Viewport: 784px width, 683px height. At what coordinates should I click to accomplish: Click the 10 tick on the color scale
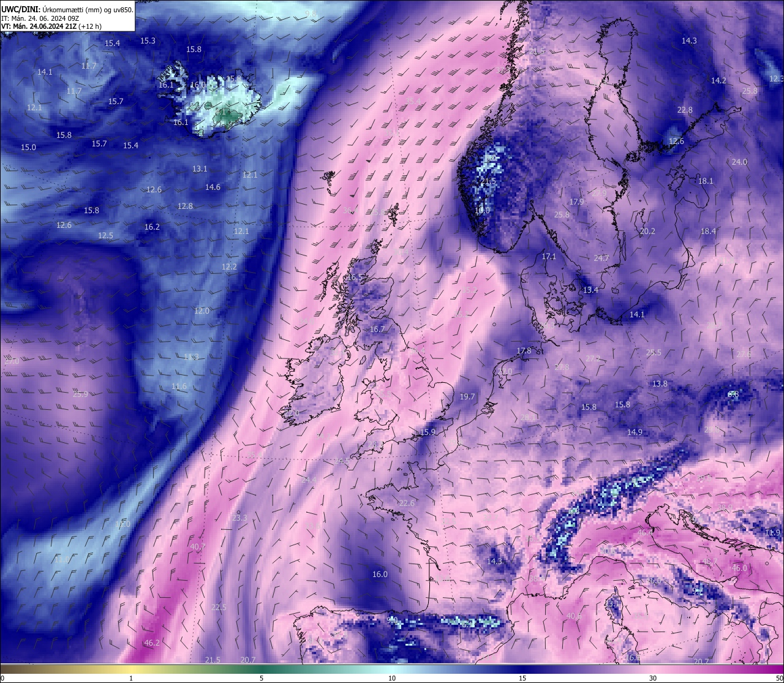[x=392, y=678]
